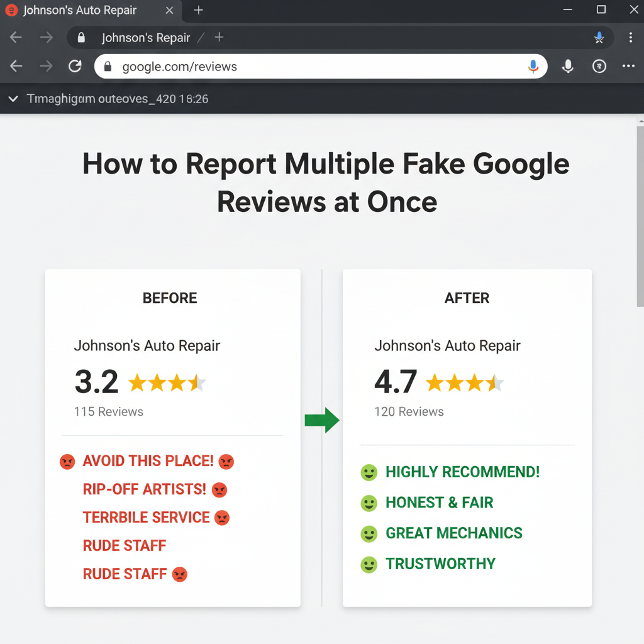The image size is (644, 644).
Task: Click the blue bookmark star icon
Action: point(599,37)
